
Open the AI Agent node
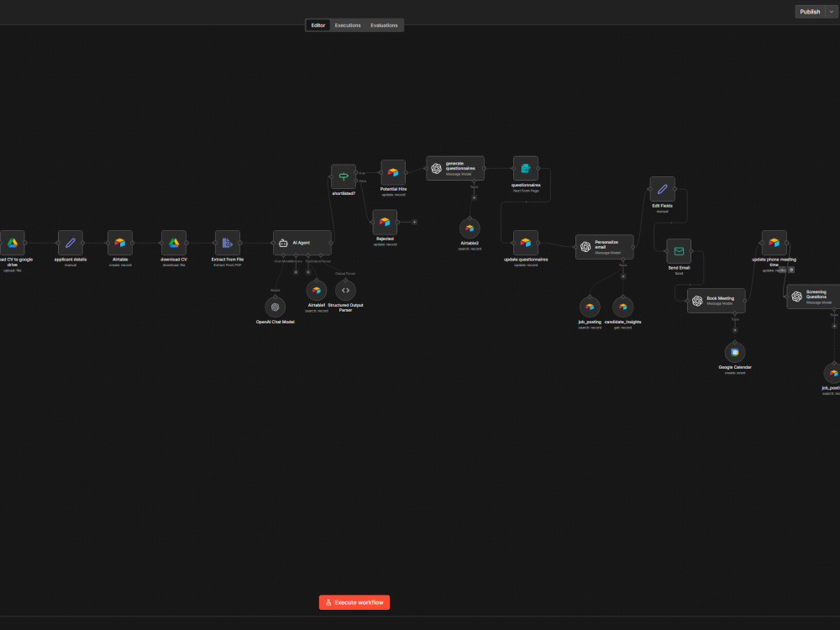click(x=302, y=243)
